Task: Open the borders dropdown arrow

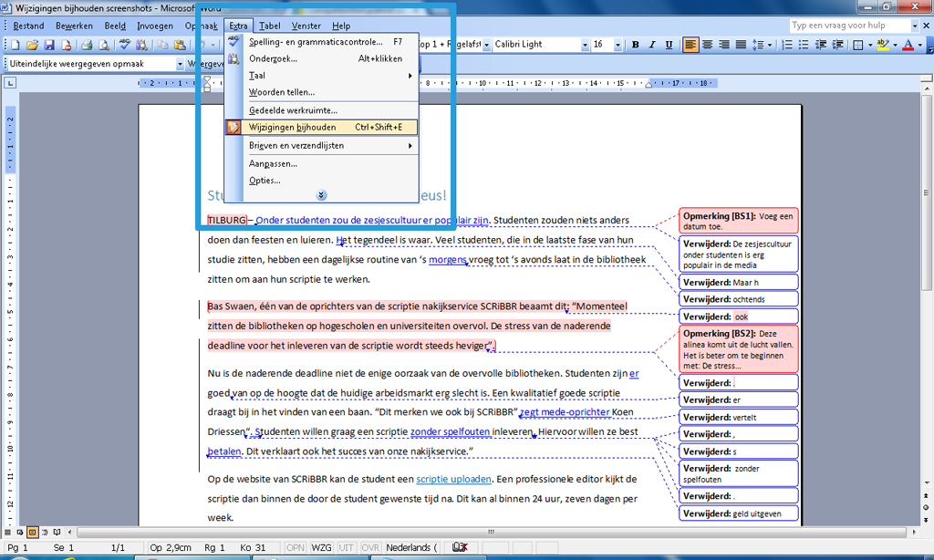Action: point(870,45)
